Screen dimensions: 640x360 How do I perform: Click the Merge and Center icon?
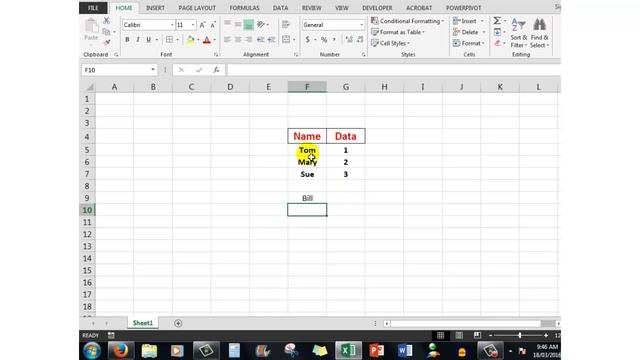tap(286, 40)
